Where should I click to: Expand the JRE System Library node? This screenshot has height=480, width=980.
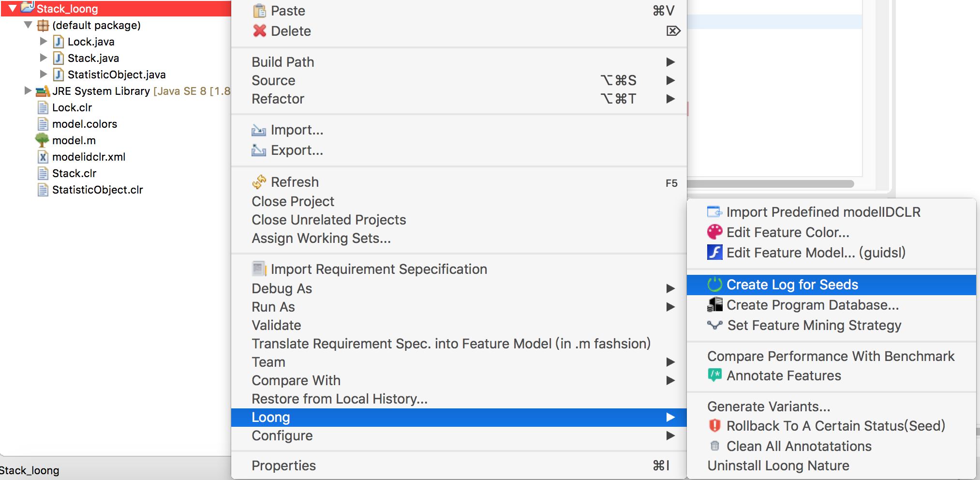pyautogui.click(x=28, y=90)
